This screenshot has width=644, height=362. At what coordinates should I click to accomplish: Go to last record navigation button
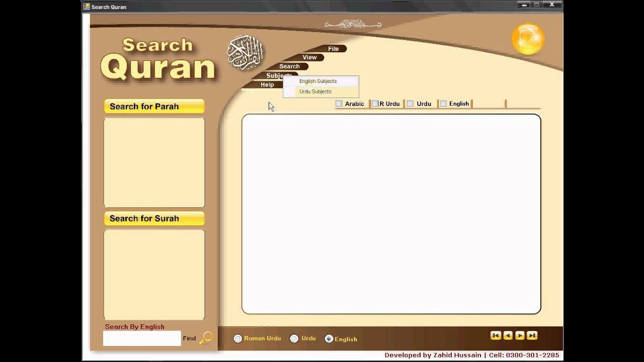[x=532, y=335]
